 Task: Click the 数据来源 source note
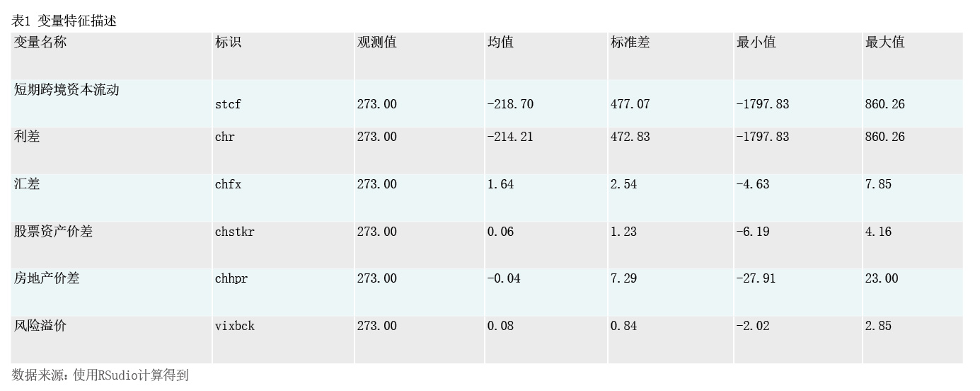[x=100, y=375]
